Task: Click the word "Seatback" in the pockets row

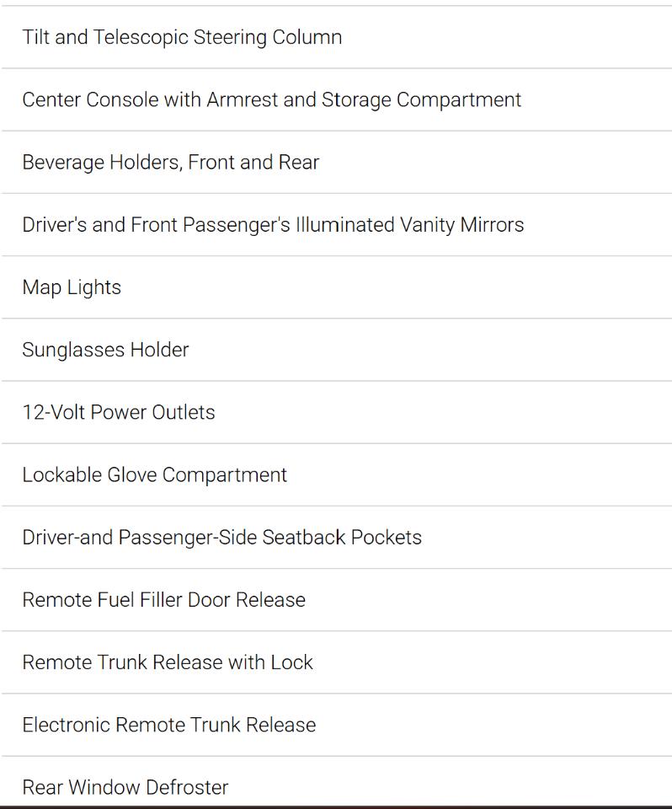Action: tap(304, 537)
